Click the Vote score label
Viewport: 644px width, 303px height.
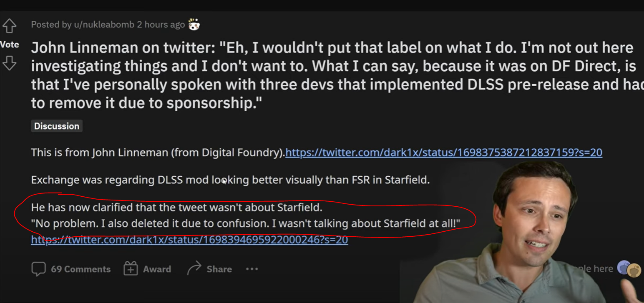tap(9, 45)
